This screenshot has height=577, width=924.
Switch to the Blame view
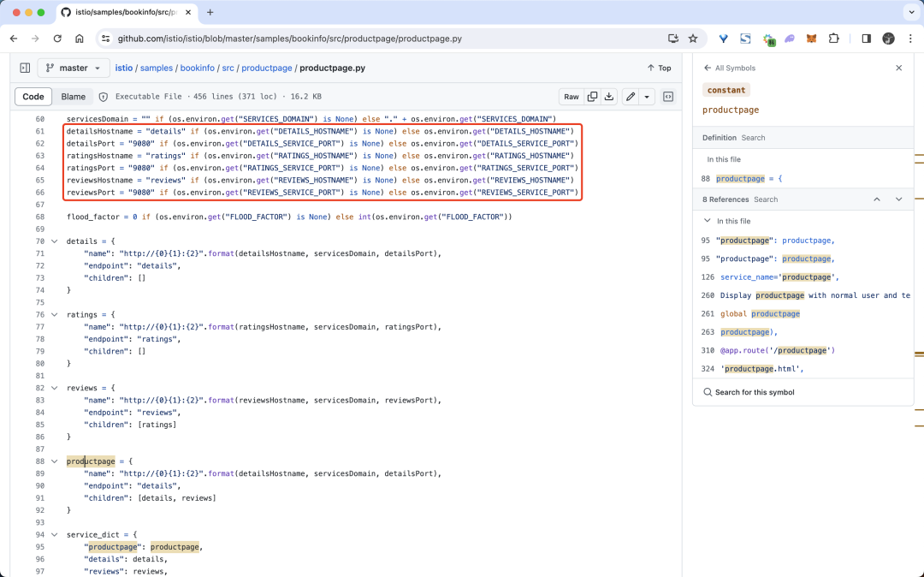[x=73, y=97]
